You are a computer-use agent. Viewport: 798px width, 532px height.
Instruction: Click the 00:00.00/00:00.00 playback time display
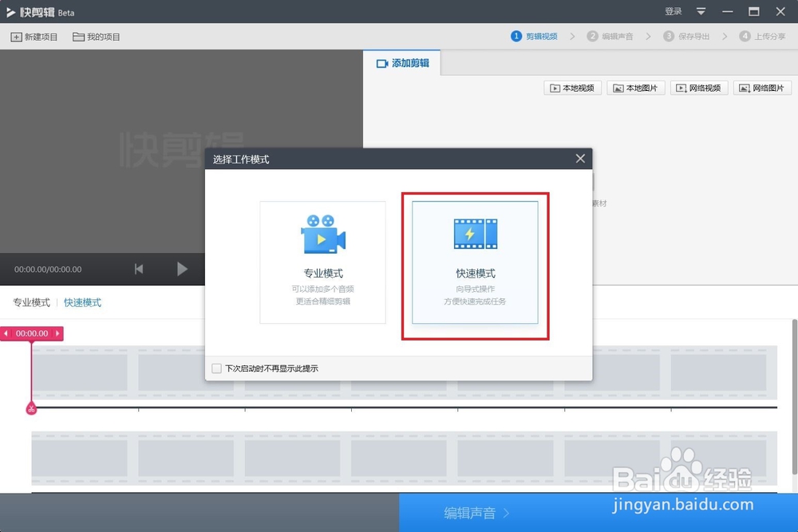tap(48, 270)
